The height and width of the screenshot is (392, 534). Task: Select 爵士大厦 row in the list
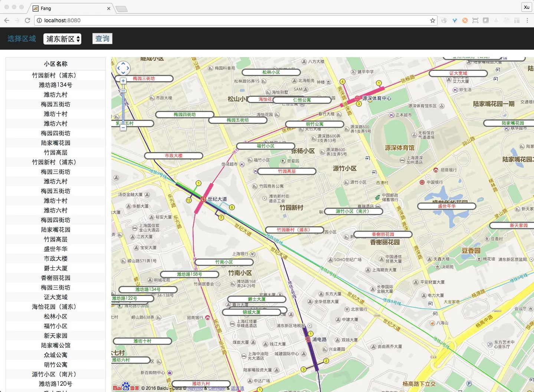[56, 268]
